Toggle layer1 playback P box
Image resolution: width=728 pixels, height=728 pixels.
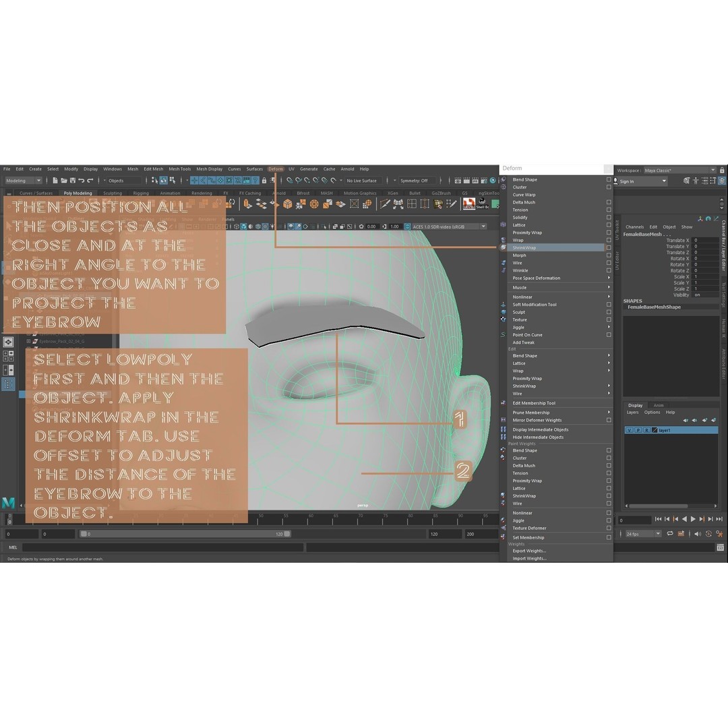[x=638, y=430]
